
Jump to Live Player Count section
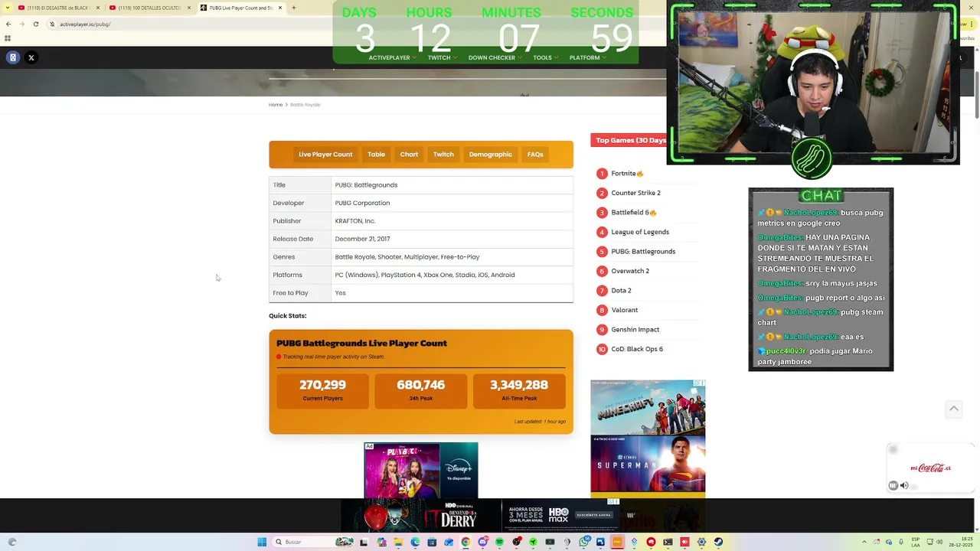[x=325, y=155]
